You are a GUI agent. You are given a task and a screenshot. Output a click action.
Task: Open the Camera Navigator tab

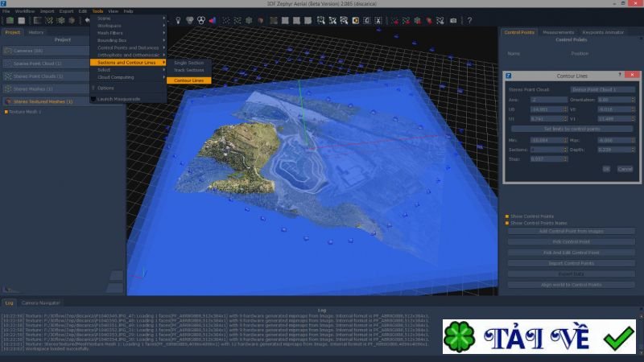pyautogui.click(x=40, y=303)
